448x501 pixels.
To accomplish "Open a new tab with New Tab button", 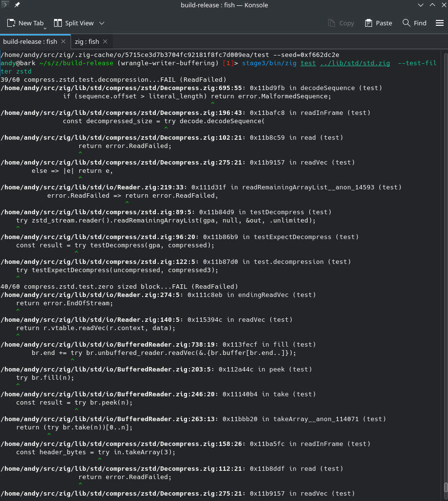I will coord(25,23).
